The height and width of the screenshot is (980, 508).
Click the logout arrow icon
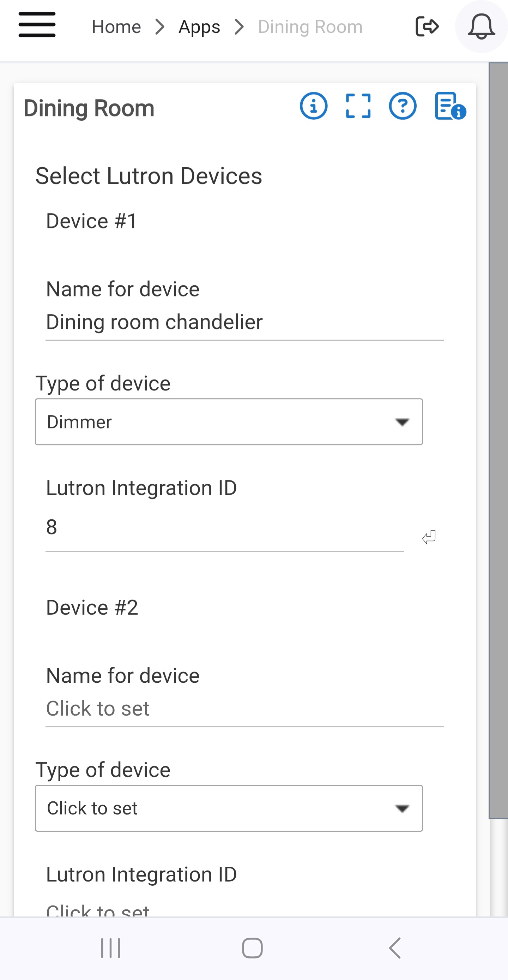427,26
